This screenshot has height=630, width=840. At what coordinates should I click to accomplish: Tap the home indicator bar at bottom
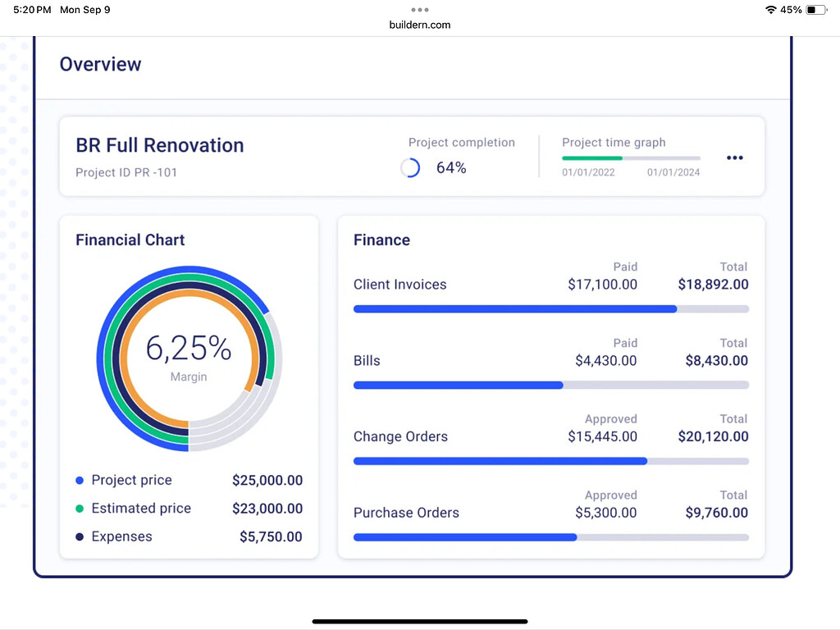click(420, 621)
